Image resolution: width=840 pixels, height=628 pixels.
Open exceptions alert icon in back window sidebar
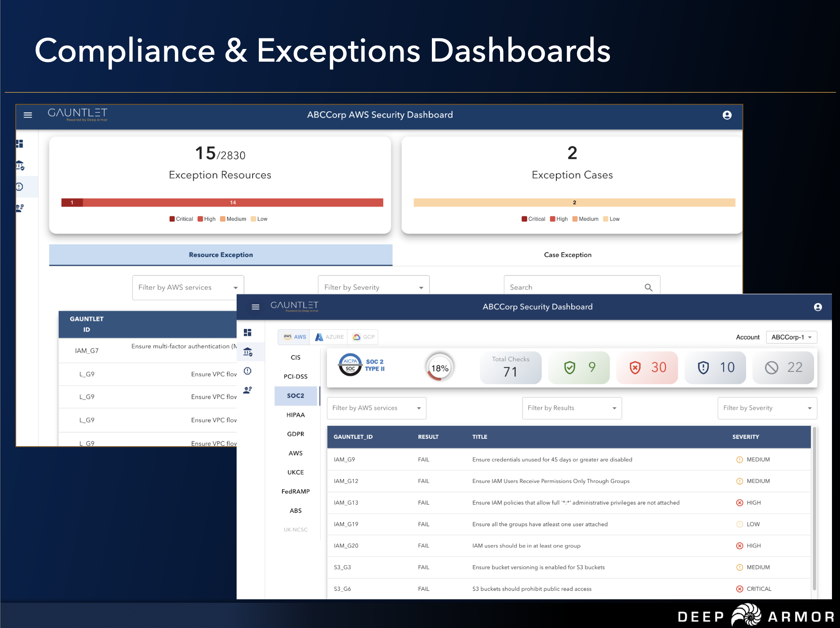(x=19, y=186)
